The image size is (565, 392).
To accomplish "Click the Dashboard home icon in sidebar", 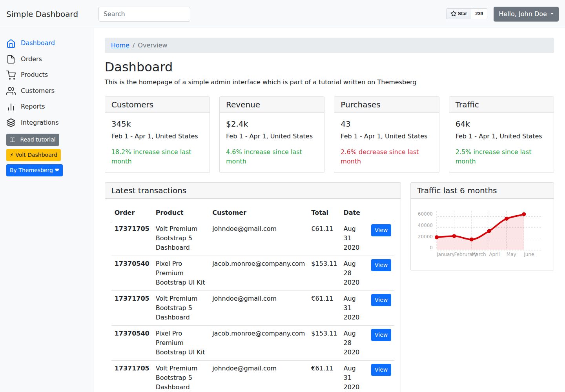I will tap(11, 43).
